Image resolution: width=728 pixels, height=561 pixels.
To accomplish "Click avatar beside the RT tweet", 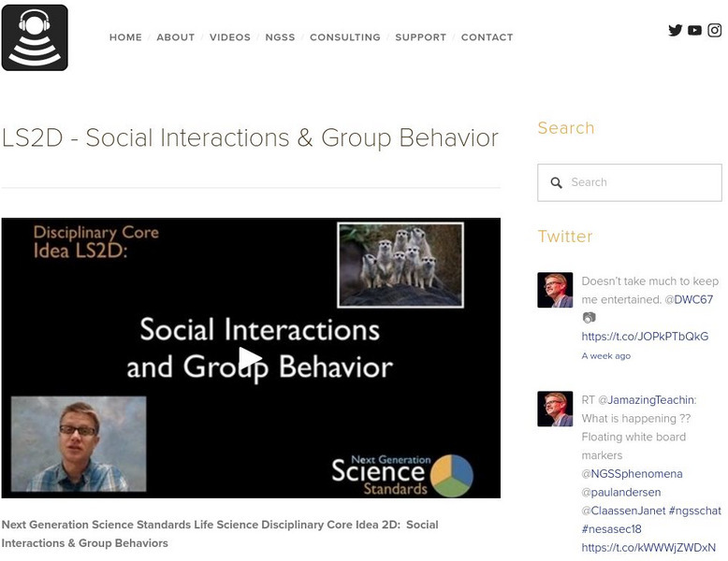I will pos(555,409).
